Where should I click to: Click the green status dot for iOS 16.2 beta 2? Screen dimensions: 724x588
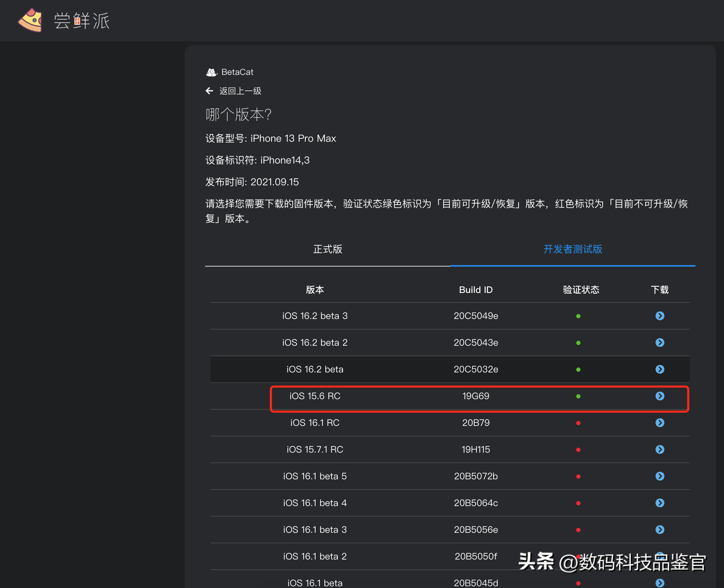point(578,343)
